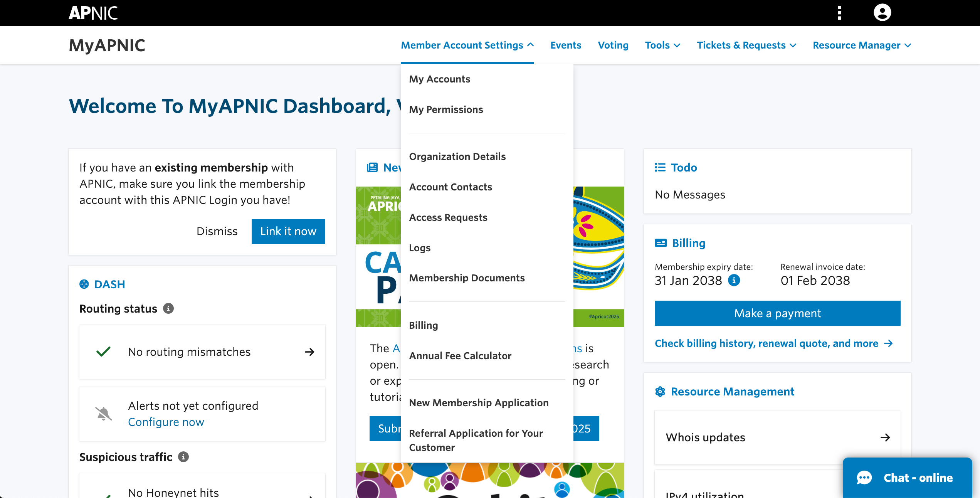The height and width of the screenshot is (498, 980).
Task: Click the Make a payment button
Action: click(777, 313)
